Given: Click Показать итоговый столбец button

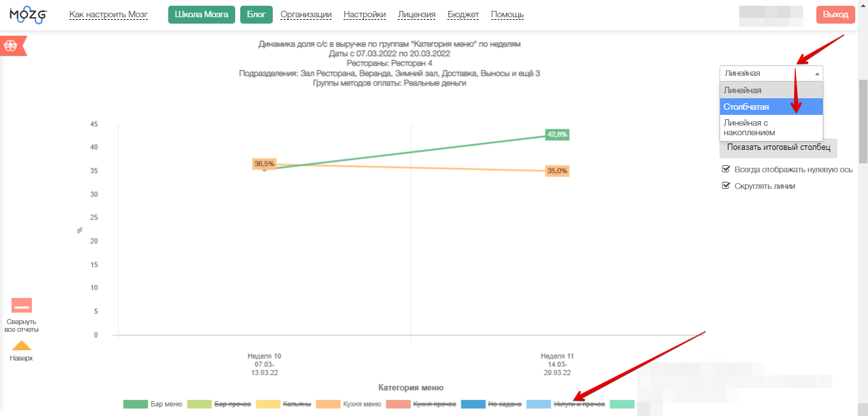Looking at the screenshot, I should click(778, 147).
